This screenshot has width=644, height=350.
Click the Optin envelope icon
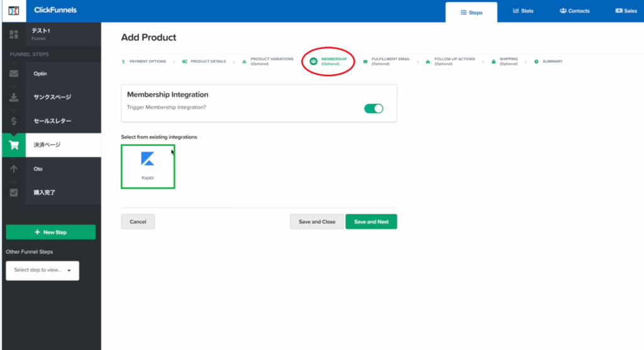[x=14, y=74]
